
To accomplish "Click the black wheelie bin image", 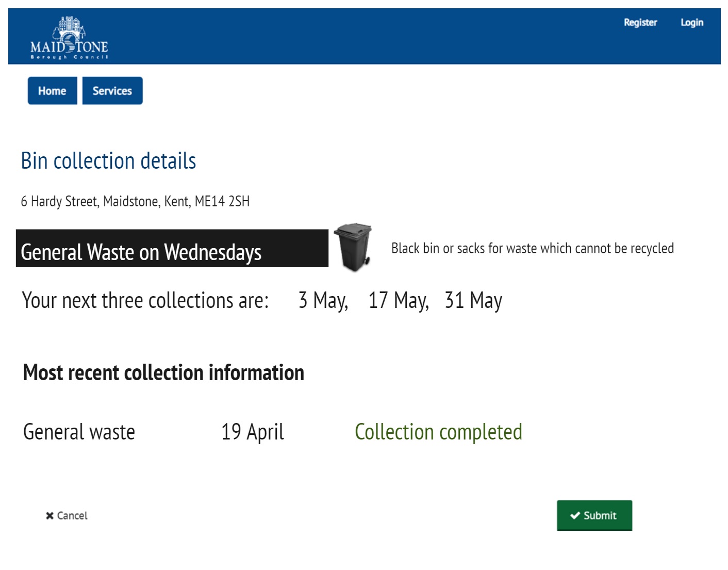I will pos(353,247).
